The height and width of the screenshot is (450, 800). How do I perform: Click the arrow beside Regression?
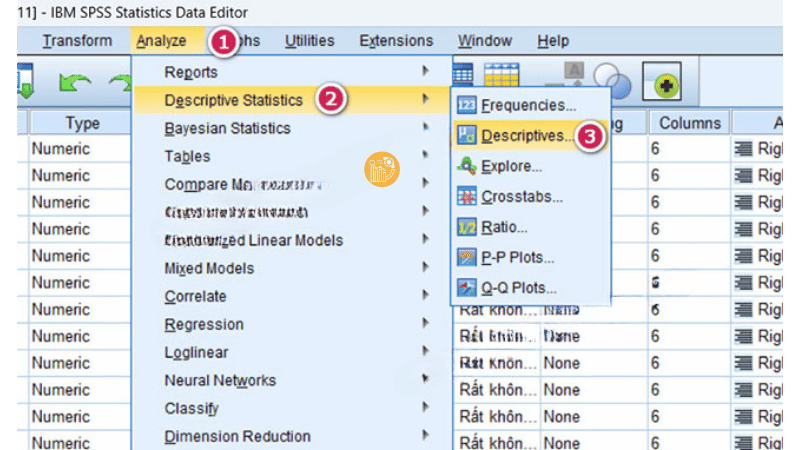425,323
